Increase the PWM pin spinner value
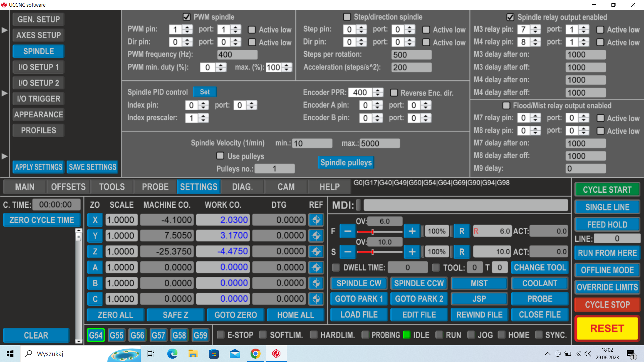 188,27
